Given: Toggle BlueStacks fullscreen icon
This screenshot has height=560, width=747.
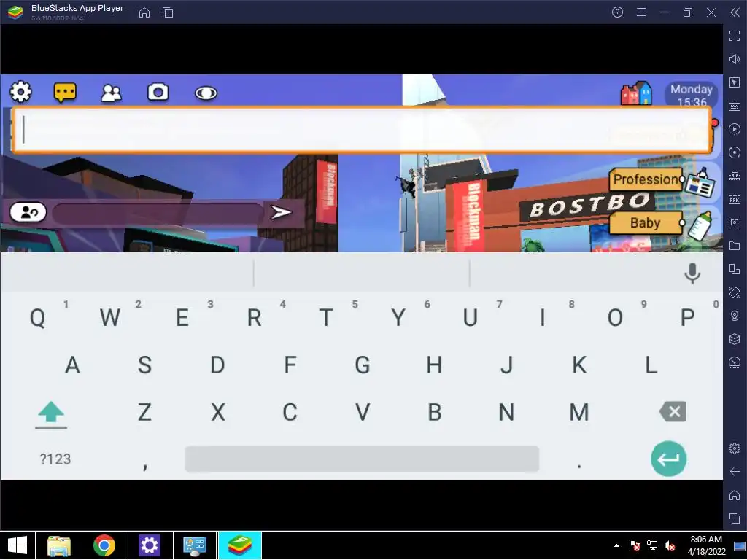Looking at the screenshot, I should [x=735, y=36].
